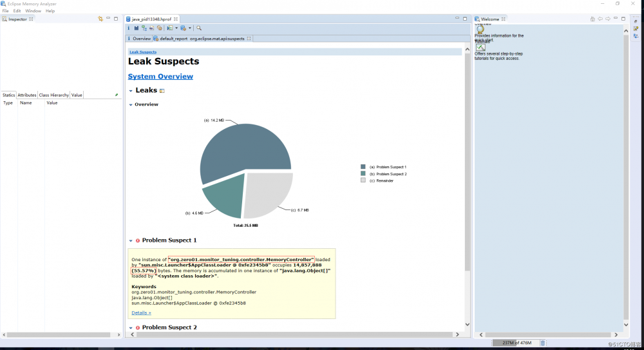This screenshot has height=350, width=644.
Task: Click the Leak Suspects breadcrumb link
Action: click(x=143, y=52)
